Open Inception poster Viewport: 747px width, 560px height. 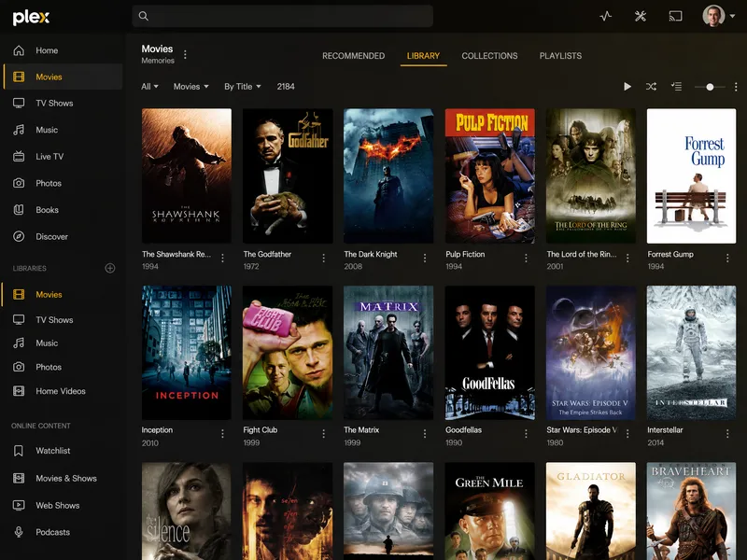pyautogui.click(x=187, y=353)
